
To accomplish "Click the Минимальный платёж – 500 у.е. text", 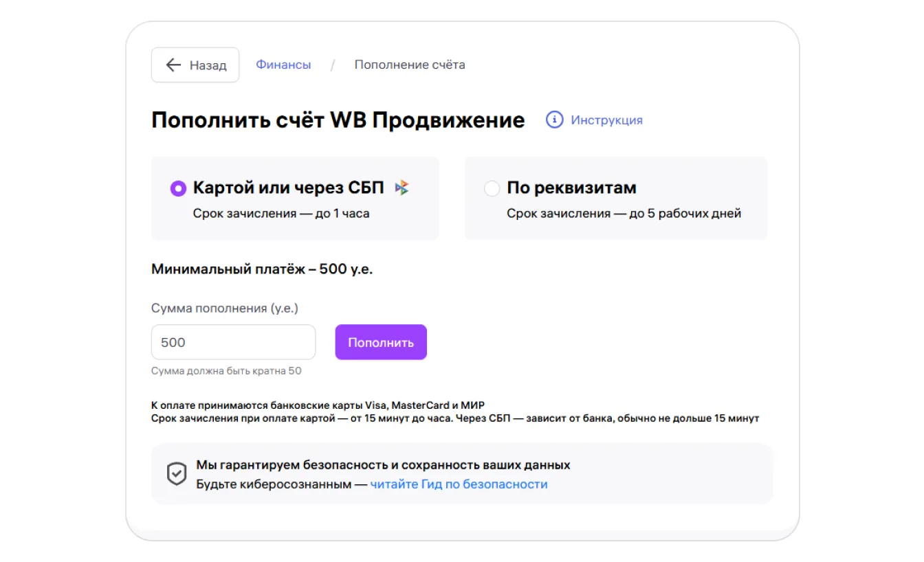I will pyautogui.click(x=262, y=269).
